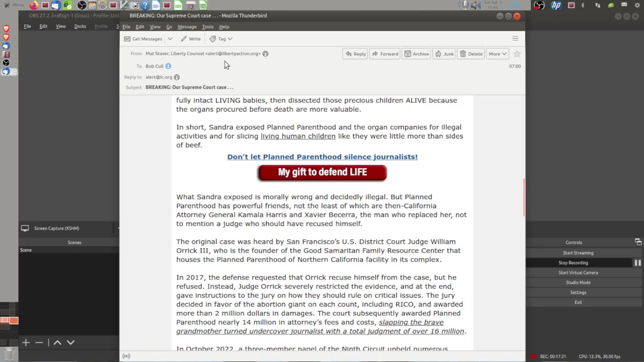Screen dimensions: 644x362
Task: Open Thunderbird's Message menu
Action: (x=187, y=27)
